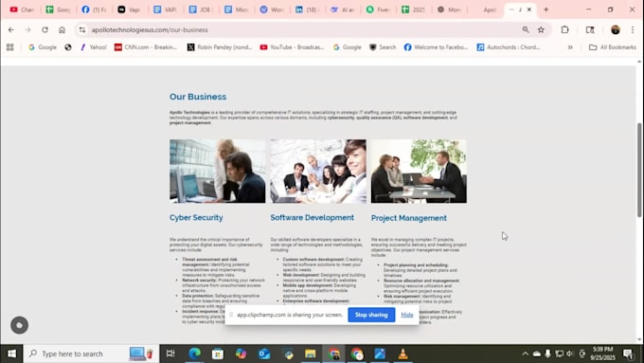
Task: Select the Software Development heading
Action: (x=313, y=217)
